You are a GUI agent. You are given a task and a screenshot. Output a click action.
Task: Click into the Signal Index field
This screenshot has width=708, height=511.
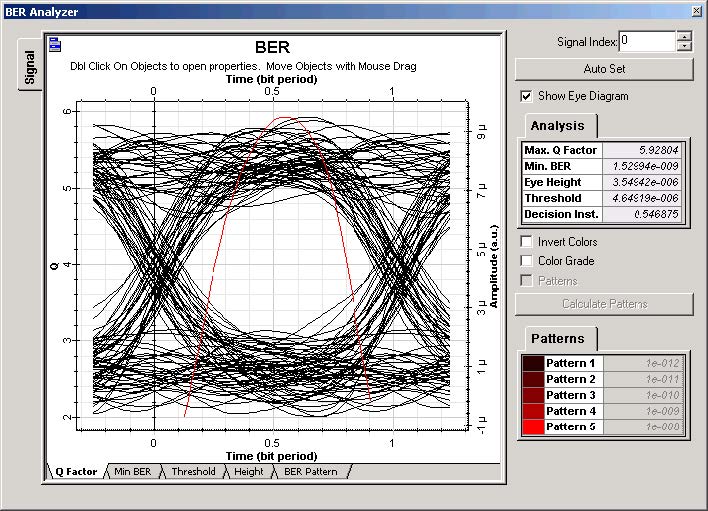[646, 41]
